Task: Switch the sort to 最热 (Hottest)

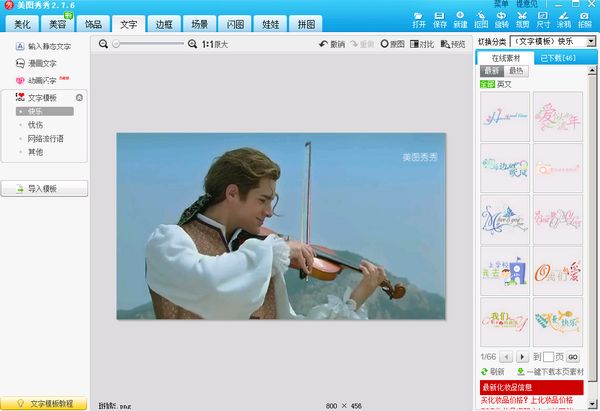Action: coord(516,72)
